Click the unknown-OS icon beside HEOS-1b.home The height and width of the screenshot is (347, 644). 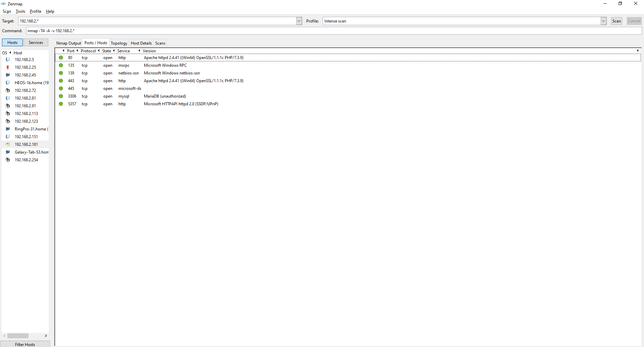[8, 83]
